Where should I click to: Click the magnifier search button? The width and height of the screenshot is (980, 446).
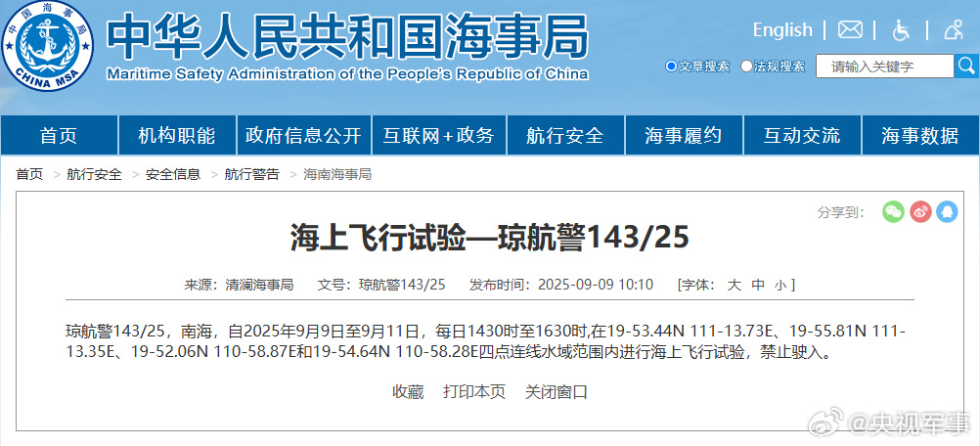click(965, 67)
